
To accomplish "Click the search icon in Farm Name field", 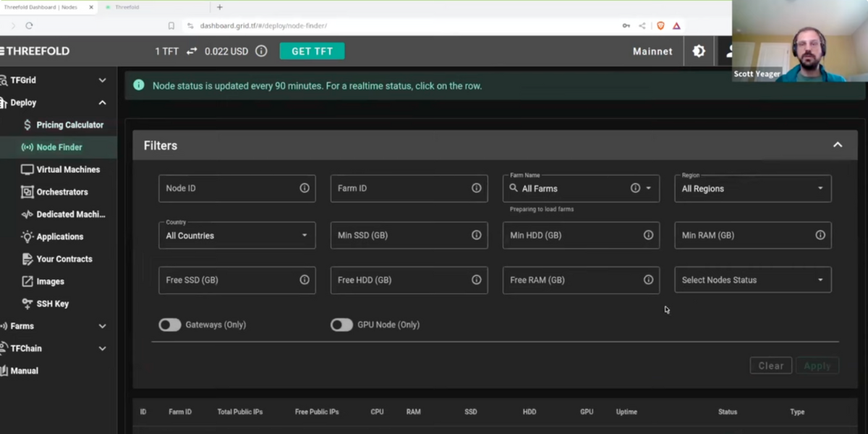I will 514,188.
